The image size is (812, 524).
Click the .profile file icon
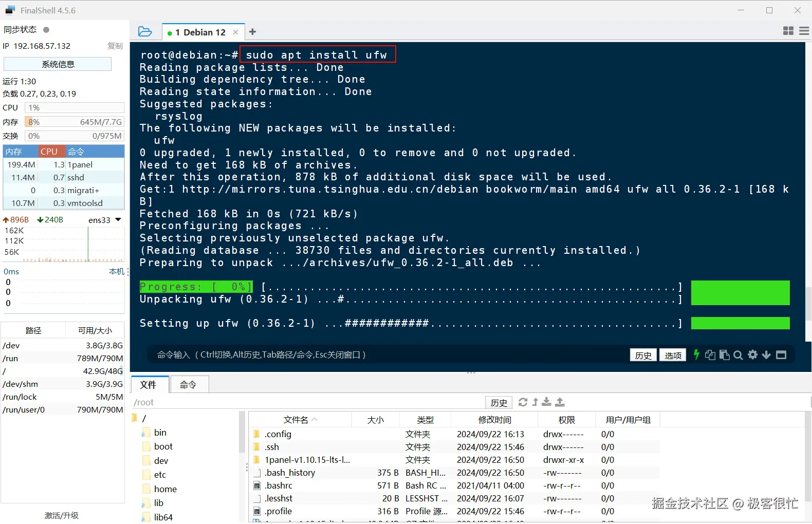click(x=257, y=511)
